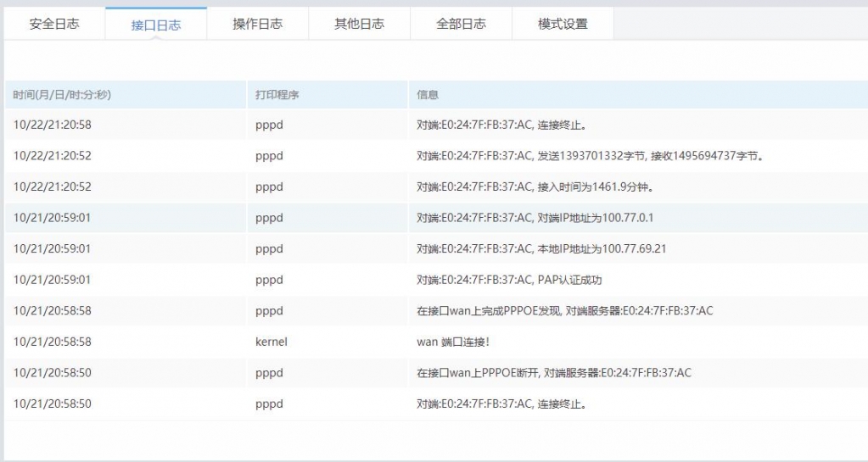This screenshot has width=868, height=462.
Task: Click timestamp of the PPPOE断开 row
Action: pyautogui.click(x=52, y=372)
